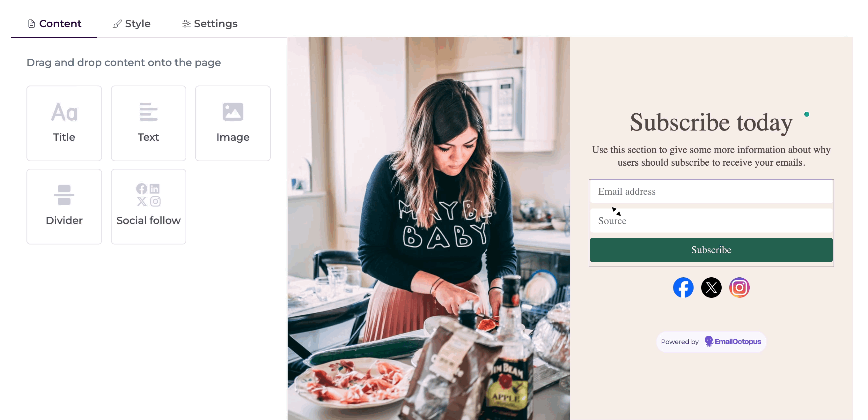The width and height of the screenshot is (868, 420).
Task: Select the Image content block
Action: point(233,123)
